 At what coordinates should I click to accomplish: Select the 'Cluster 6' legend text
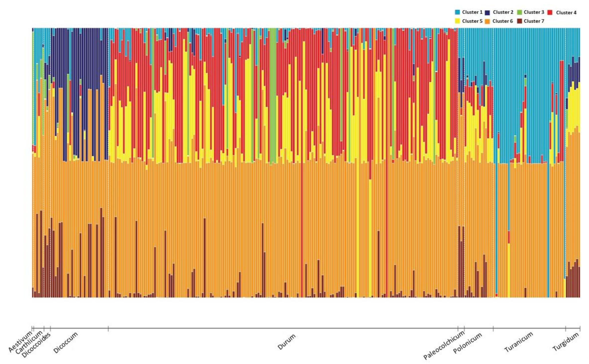(x=503, y=21)
